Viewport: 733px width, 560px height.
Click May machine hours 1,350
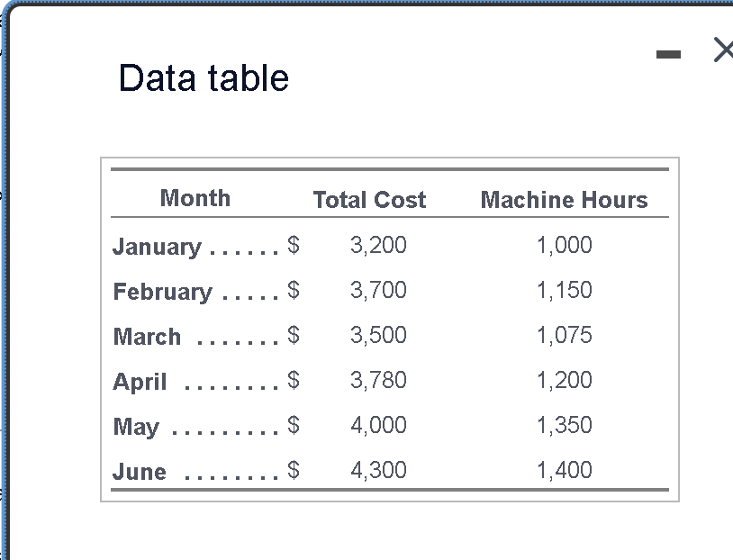click(565, 424)
